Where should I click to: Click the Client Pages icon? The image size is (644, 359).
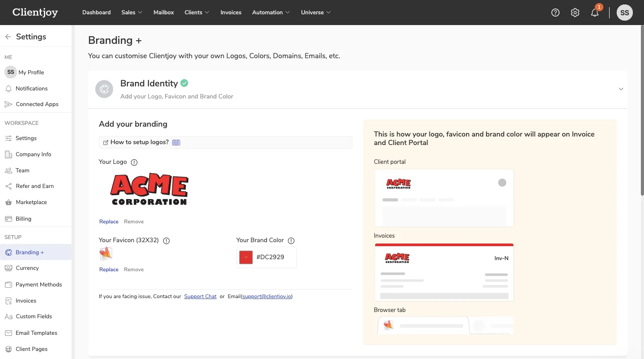tap(8, 349)
